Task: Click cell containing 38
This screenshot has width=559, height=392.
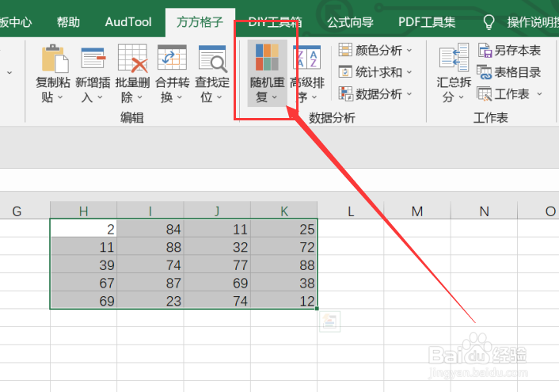Action: (x=283, y=283)
